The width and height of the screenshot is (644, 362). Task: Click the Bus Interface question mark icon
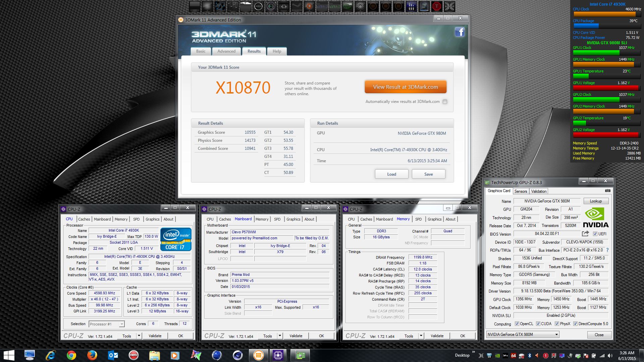pyautogui.click(x=607, y=250)
